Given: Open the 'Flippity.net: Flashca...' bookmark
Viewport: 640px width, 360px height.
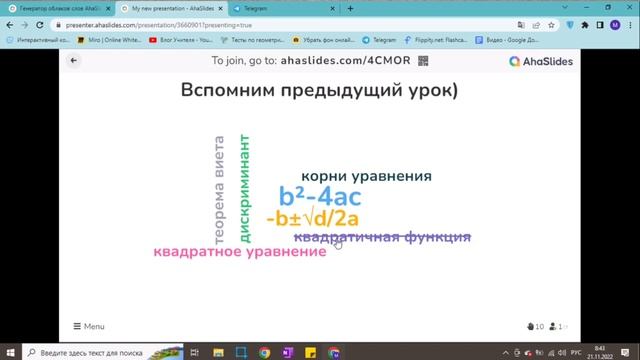Looking at the screenshot, I should point(436,40).
